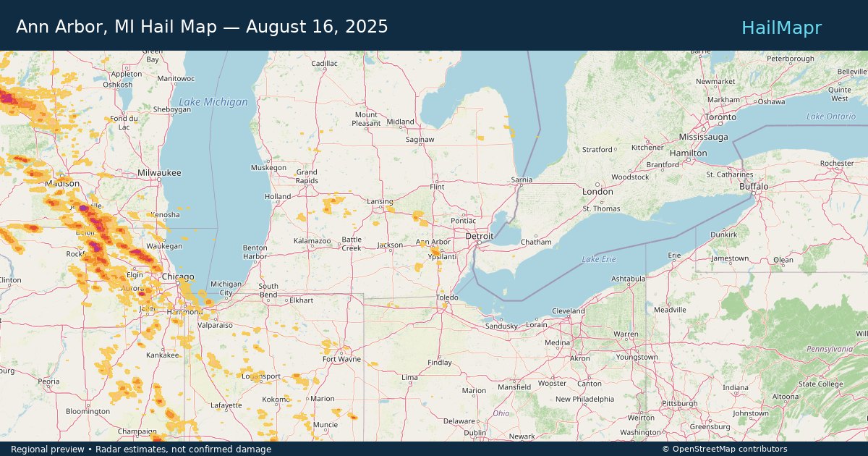Click the Lake Erie label
This screenshot has height=456, width=868.
[x=599, y=259]
